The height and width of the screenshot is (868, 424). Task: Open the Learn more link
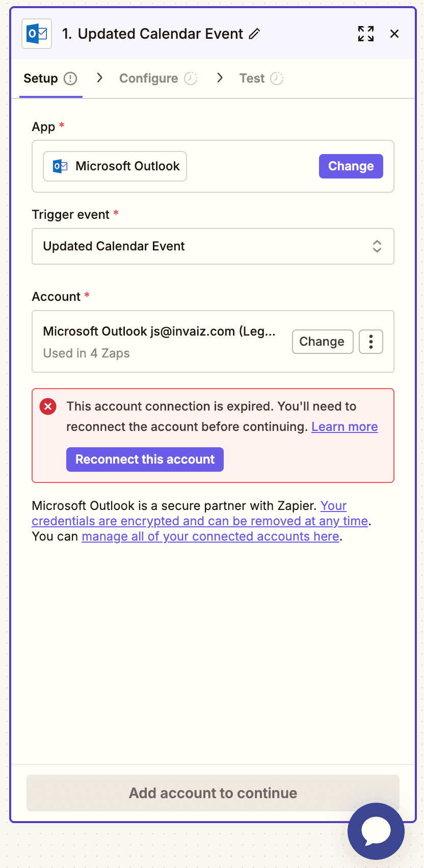(344, 427)
